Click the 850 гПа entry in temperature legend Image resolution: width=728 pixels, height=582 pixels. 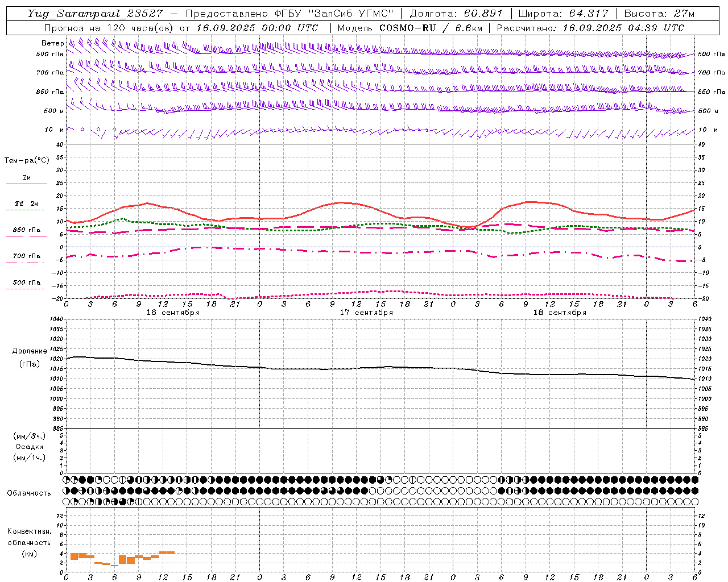26,230
